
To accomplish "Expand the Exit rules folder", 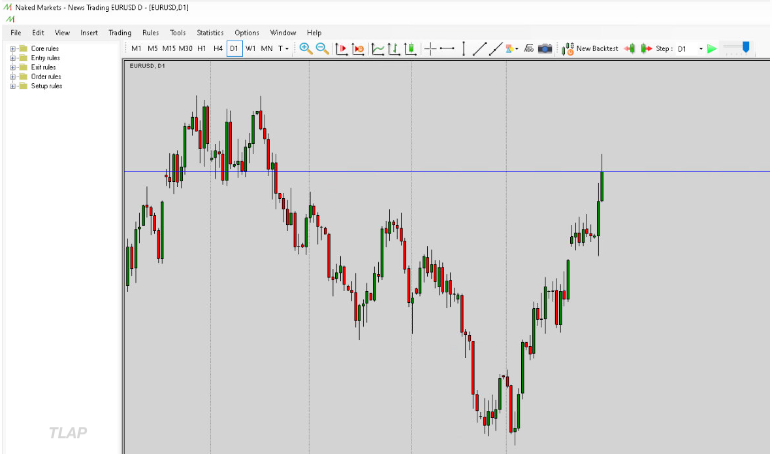I will pyautogui.click(x=13, y=67).
